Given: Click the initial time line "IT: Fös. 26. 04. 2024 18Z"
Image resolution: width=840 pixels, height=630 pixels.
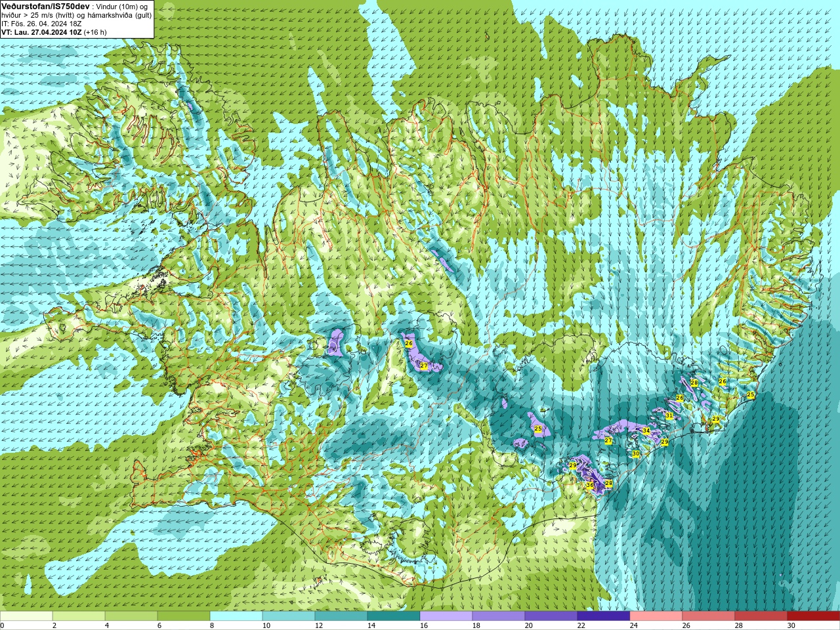Looking at the screenshot, I should 41,24.
